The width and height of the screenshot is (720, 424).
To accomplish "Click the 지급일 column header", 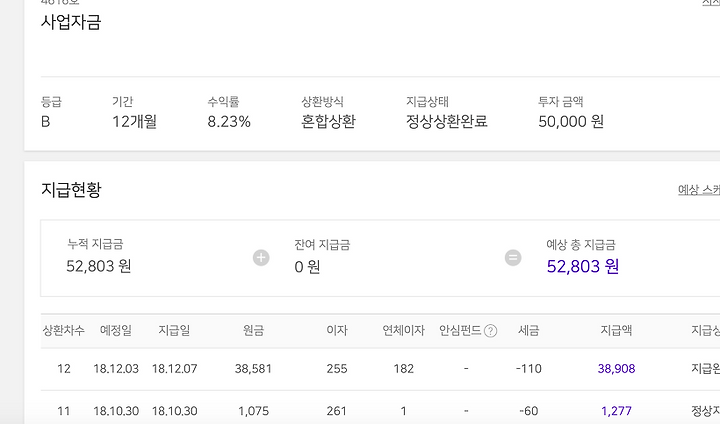I will [174, 331].
